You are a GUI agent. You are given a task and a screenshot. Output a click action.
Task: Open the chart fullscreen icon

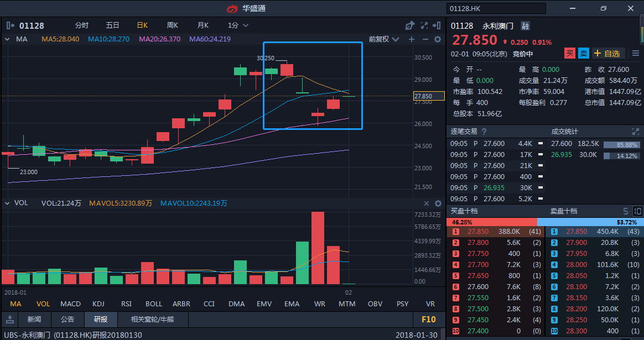click(424, 25)
